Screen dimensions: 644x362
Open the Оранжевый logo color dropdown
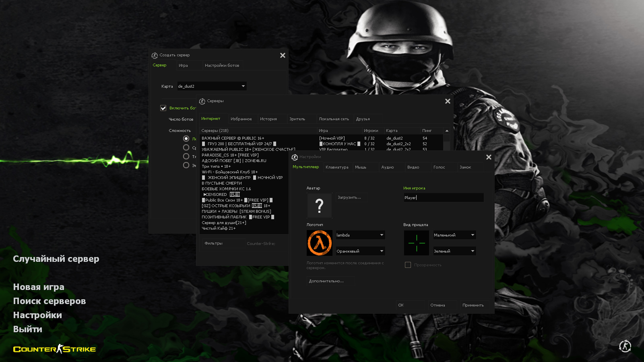(x=360, y=251)
